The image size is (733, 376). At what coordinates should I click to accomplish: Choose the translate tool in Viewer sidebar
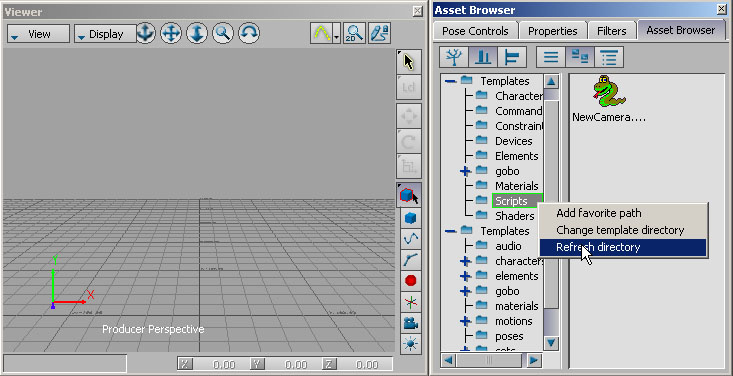click(409, 116)
